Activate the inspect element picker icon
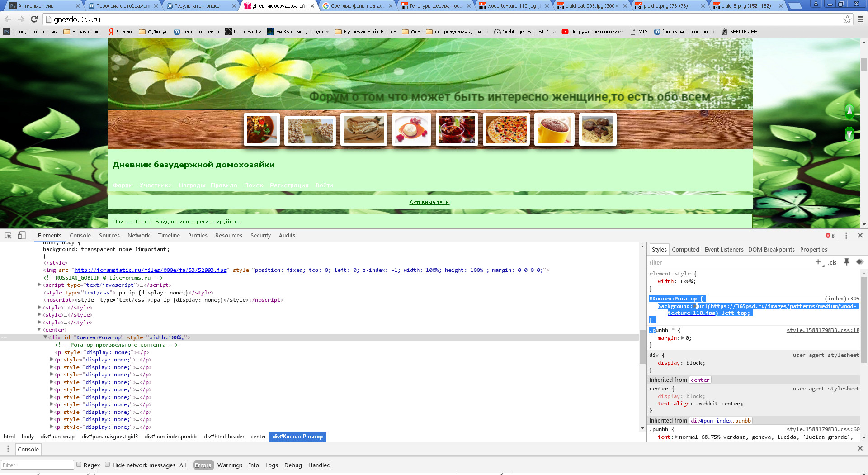Viewport: 868px width, 475px height. click(x=8, y=235)
